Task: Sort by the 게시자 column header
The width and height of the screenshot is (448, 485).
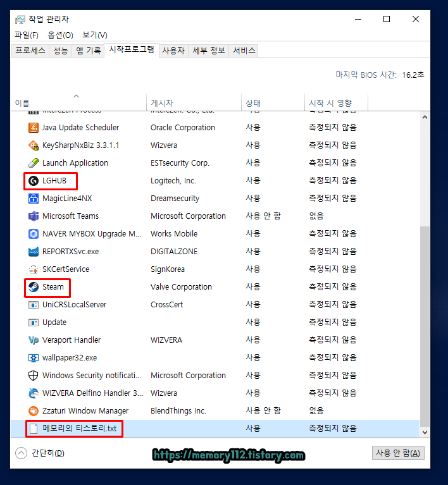Action: click(x=194, y=101)
